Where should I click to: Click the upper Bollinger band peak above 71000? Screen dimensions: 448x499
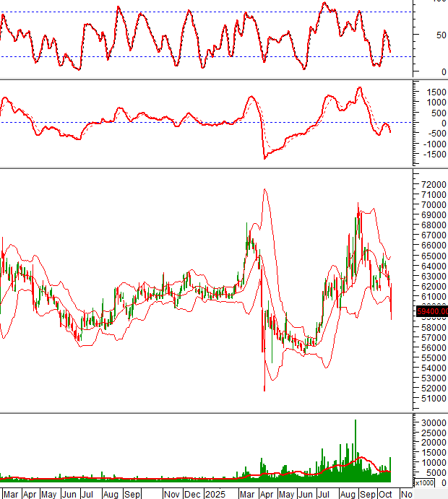pos(264,190)
